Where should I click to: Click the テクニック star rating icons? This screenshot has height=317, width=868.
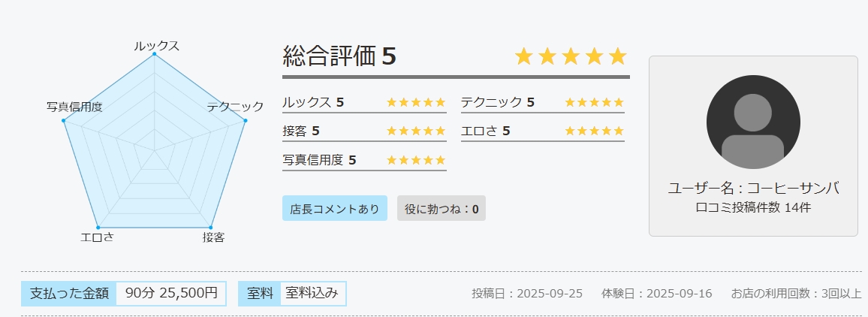pos(594,102)
